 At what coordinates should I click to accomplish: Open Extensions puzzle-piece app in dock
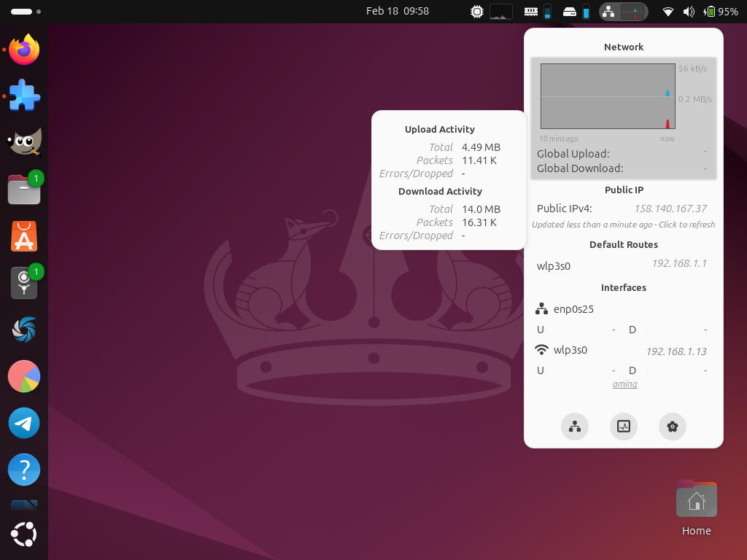[x=24, y=96]
